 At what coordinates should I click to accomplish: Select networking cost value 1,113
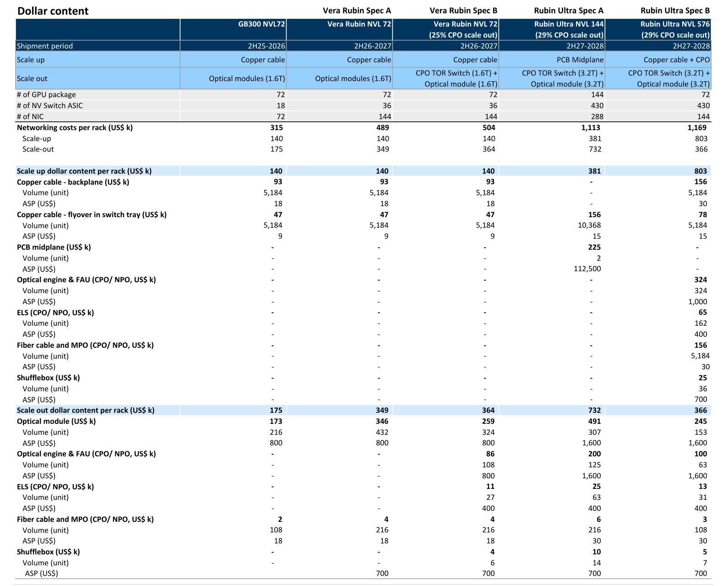click(x=591, y=127)
